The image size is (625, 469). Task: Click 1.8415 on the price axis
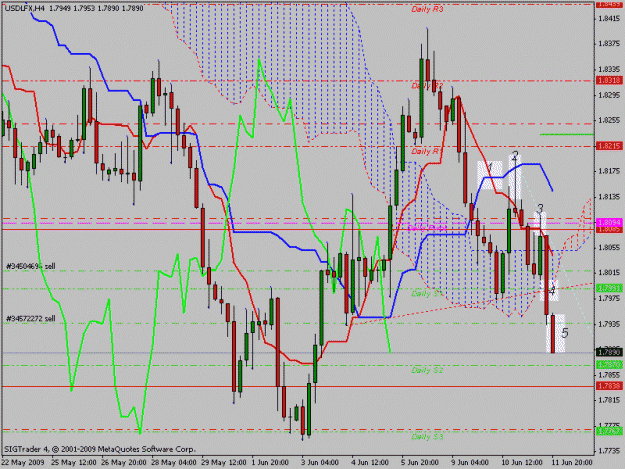pyautogui.click(x=610, y=19)
